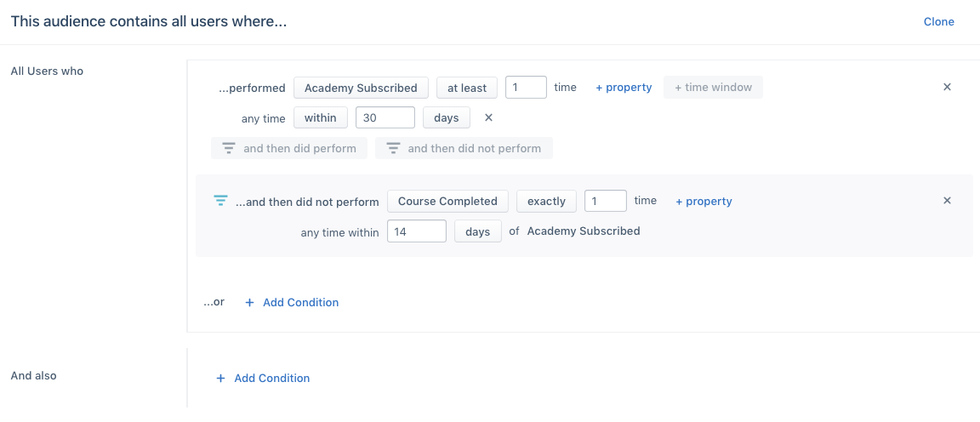The width and height of the screenshot is (980, 422).
Task: Delete the Course Completed funnel step
Action: pyautogui.click(x=947, y=201)
